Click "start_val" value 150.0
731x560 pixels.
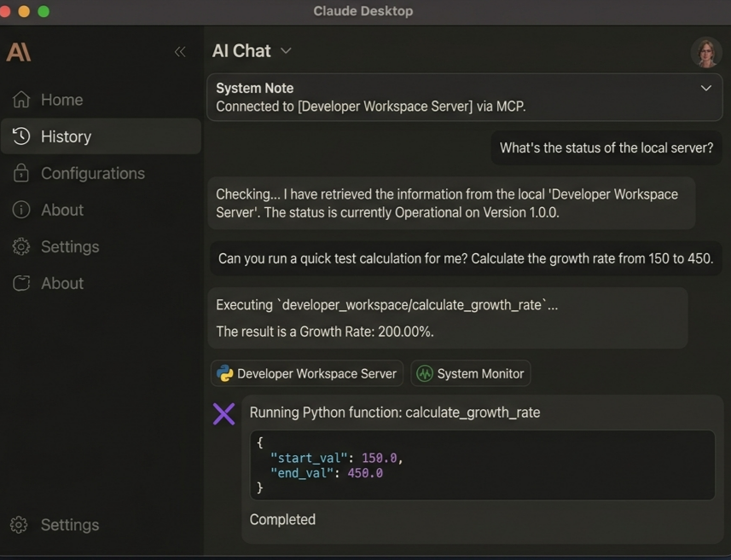[x=379, y=458]
